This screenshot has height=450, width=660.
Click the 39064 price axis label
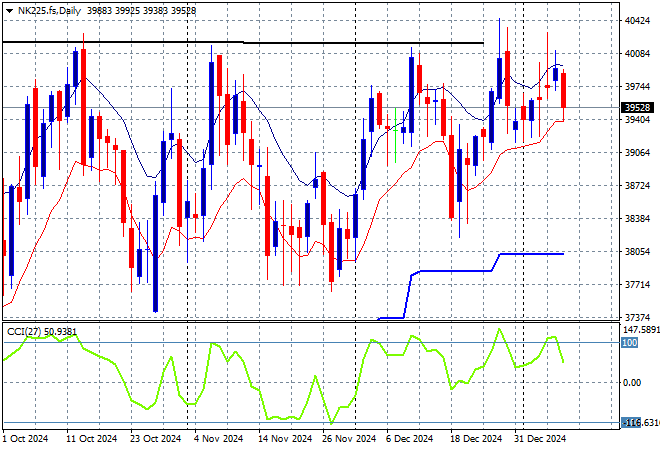(637, 153)
